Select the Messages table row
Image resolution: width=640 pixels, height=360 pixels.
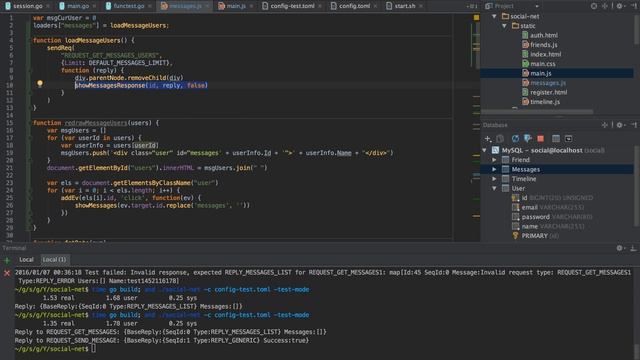point(557,169)
